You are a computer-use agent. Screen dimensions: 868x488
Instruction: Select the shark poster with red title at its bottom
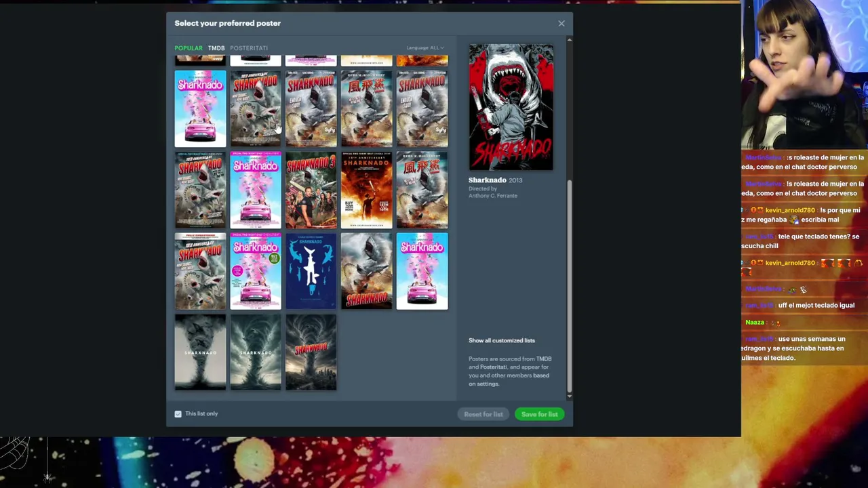367,271
